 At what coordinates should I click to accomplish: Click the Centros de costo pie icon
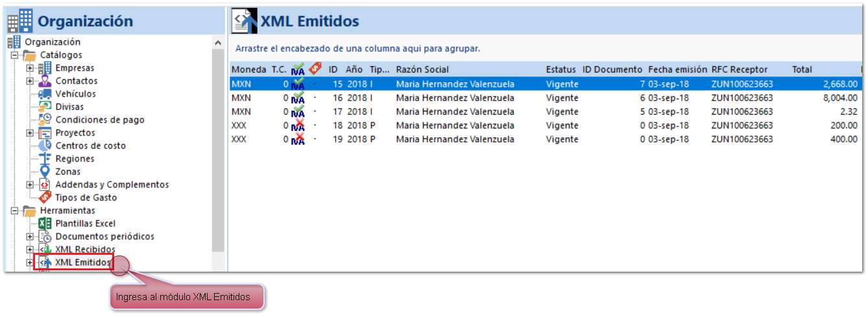pos(45,146)
